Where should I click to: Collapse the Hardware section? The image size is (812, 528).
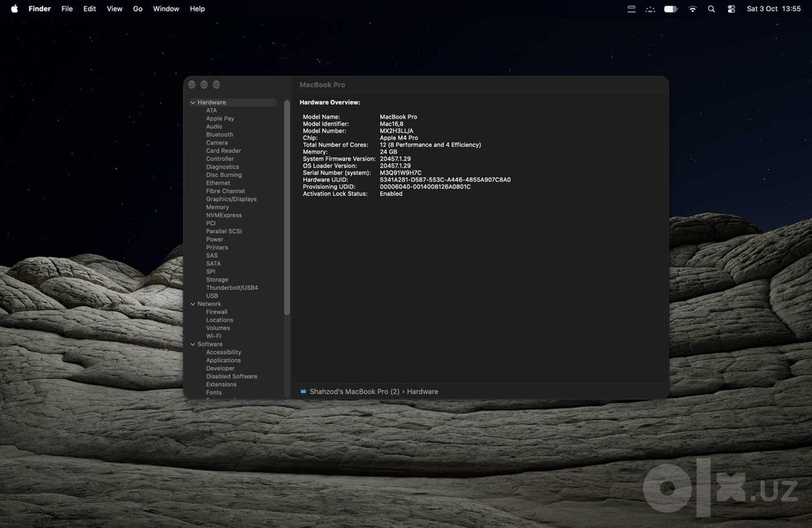[192, 102]
